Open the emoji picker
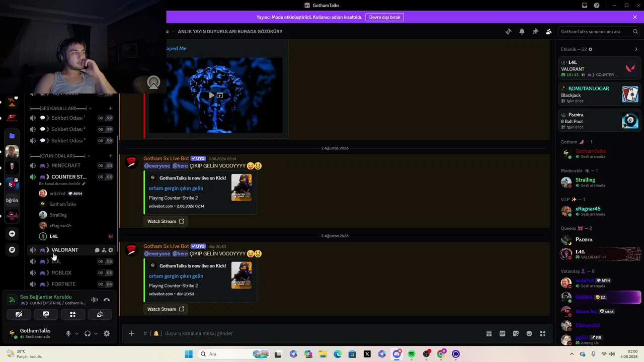The image size is (644, 362). pyautogui.click(x=529, y=333)
